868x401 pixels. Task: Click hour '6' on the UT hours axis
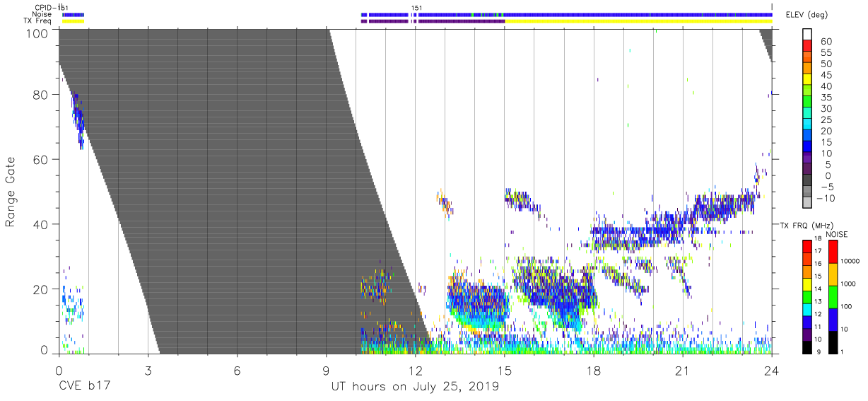tap(237, 371)
